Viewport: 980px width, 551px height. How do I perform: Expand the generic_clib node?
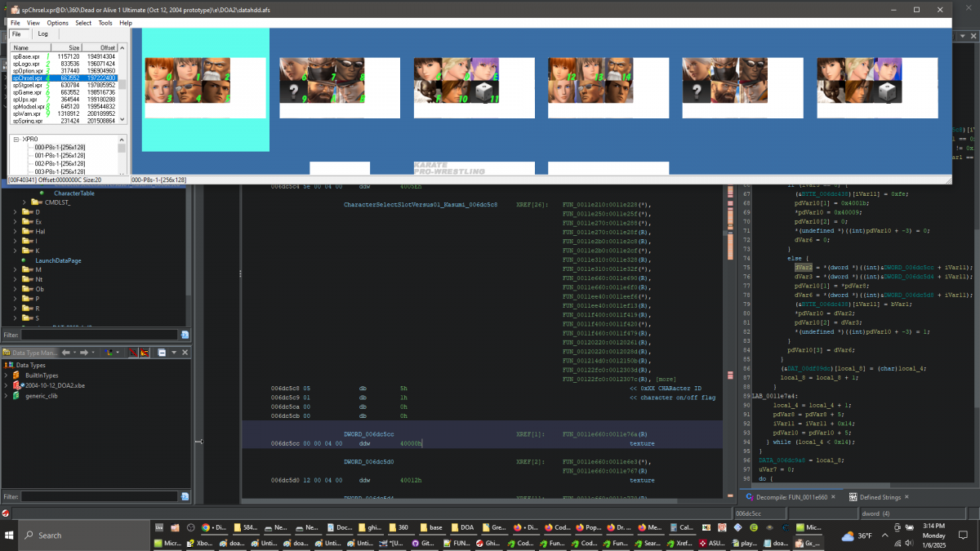(7, 395)
